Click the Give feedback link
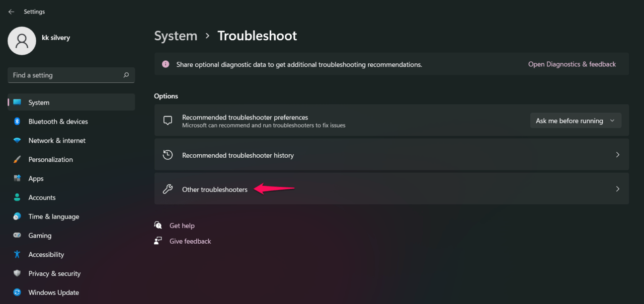 pos(190,241)
